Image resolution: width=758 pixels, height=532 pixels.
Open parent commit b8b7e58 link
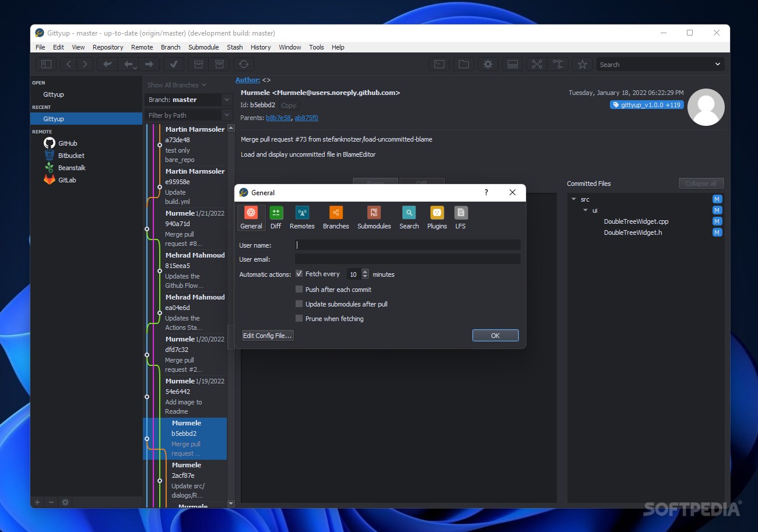click(x=278, y=118)
